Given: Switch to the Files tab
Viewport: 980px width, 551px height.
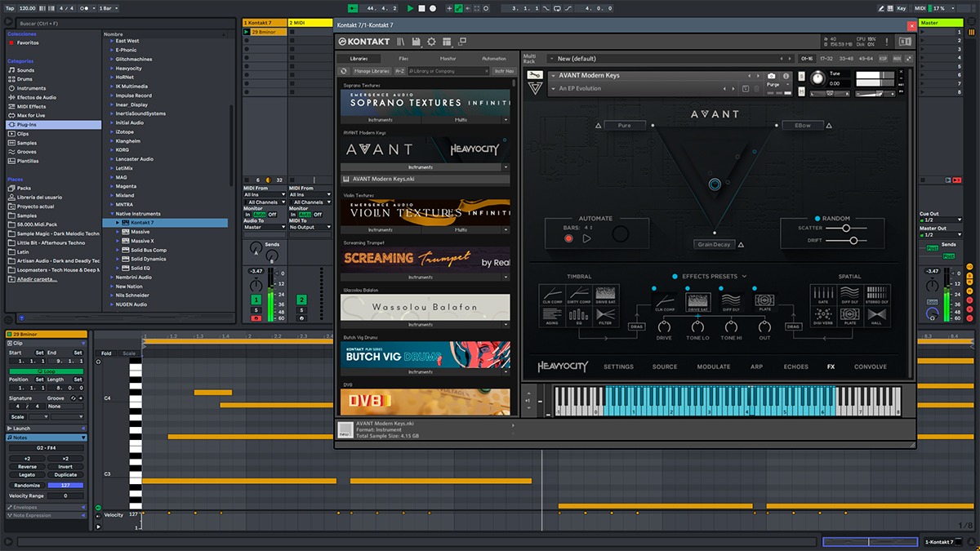Looking at the screenshot, I should click(x=403, y=59).
